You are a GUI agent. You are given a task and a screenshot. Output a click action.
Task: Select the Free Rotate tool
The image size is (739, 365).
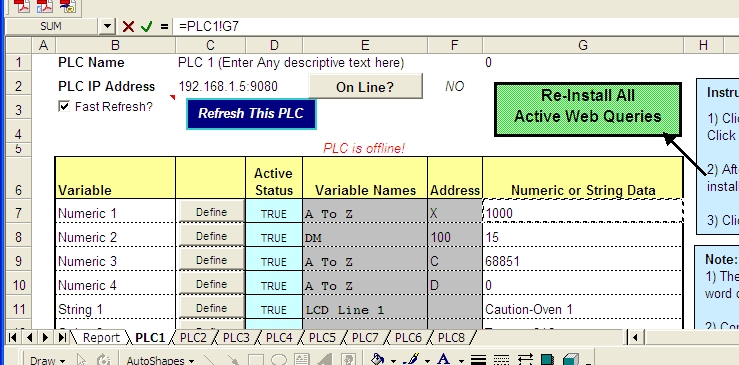pyautogui.click(x=103, y=360)
